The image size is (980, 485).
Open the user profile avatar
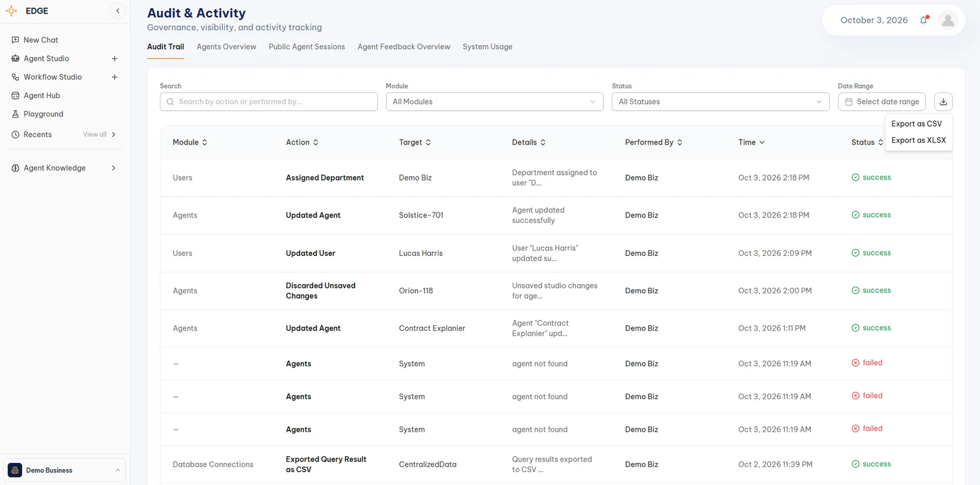[x=948, y=20]
